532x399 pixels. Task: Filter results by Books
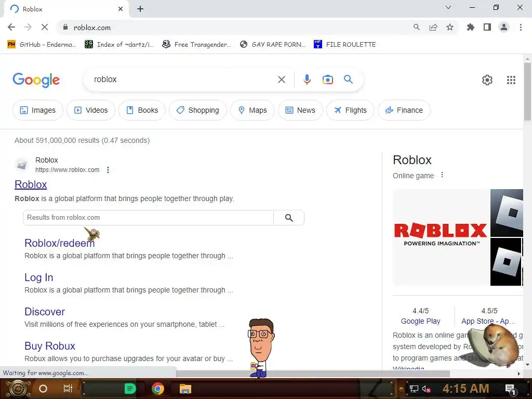[142, 110]
